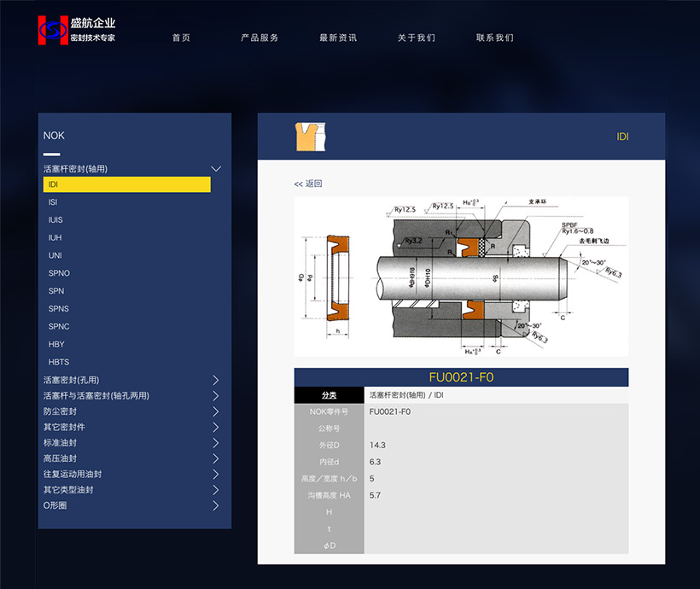Expand the 标准油封 category
Screen dimensions: 700x589
click(216, 443)
